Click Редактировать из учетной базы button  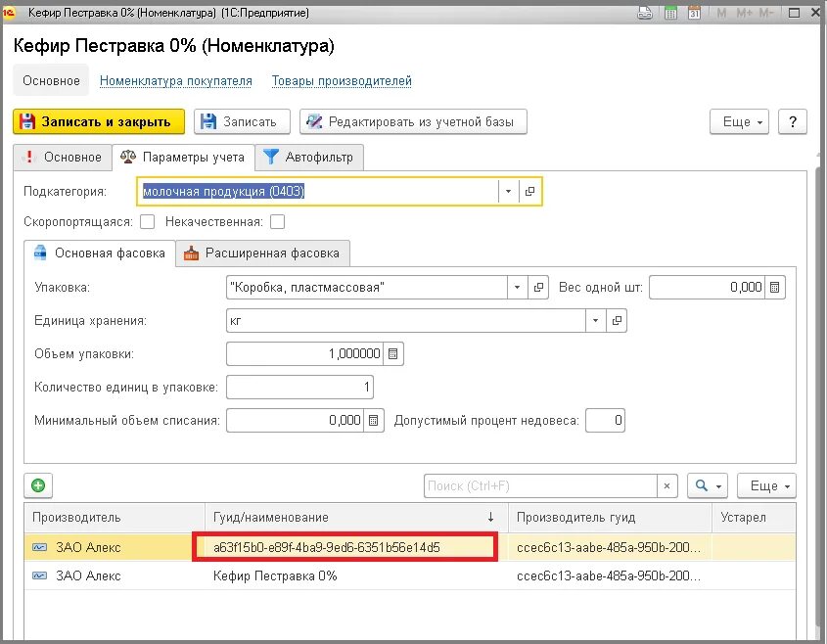coord(413,121)
